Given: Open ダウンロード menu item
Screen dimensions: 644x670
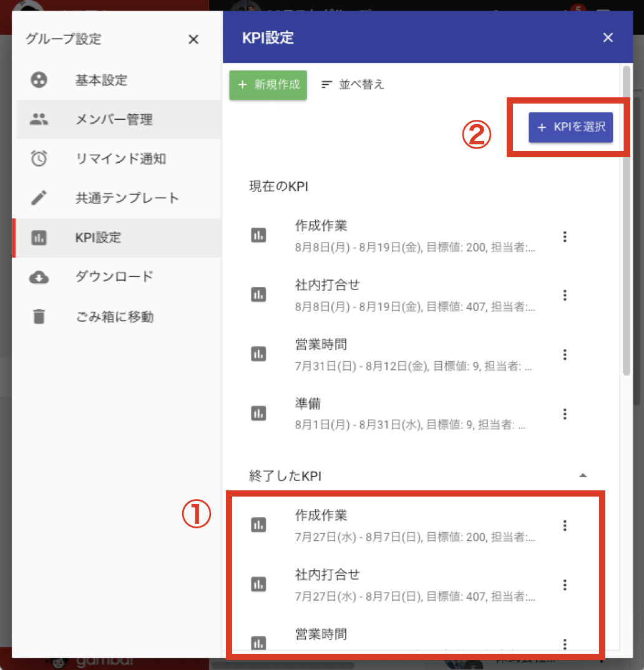Looking at the screenshot, I should pos(119,277).
